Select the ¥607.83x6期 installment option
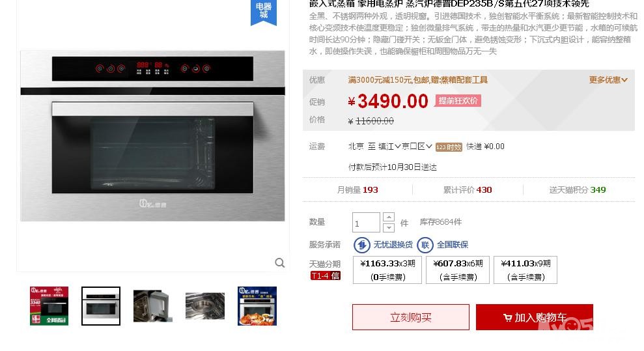The image size is (644, 351). (x=458, y=270)
